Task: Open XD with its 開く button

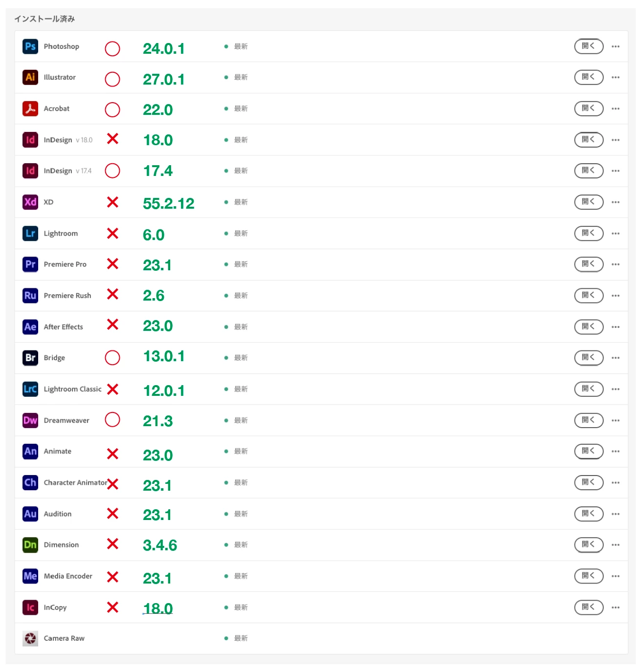Action: coord(589,202)
